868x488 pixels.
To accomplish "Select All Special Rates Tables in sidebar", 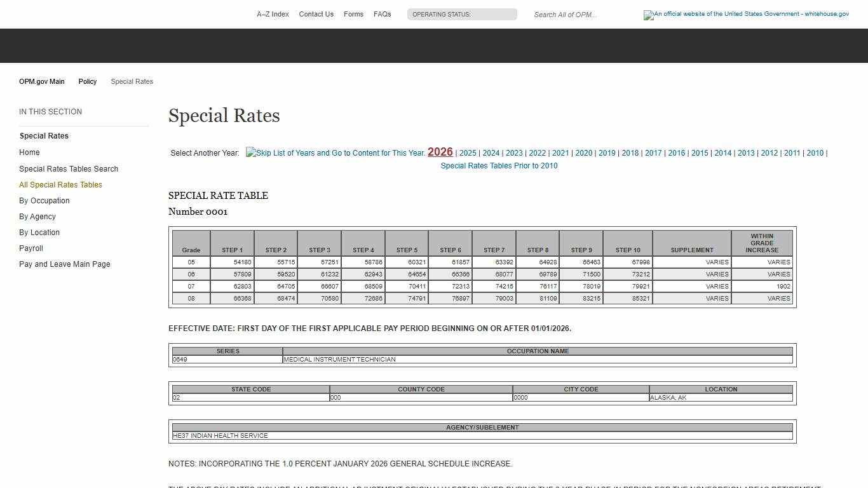I will [60, 184].
